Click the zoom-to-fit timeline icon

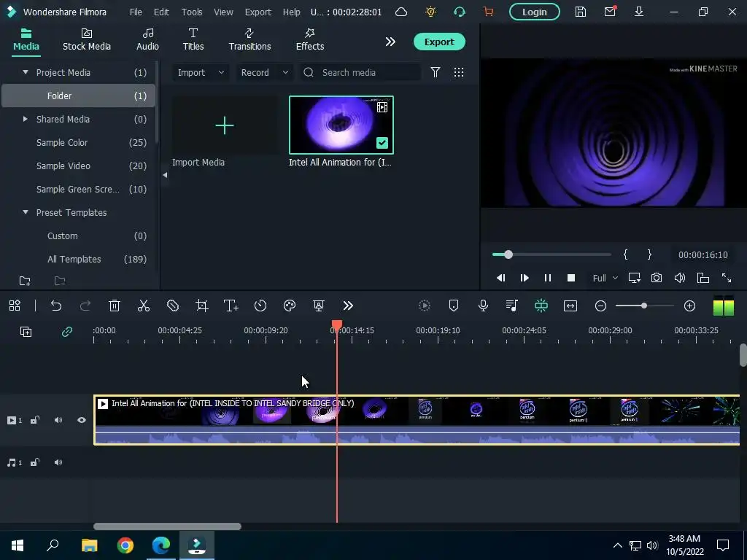click(x=570, y=306)
